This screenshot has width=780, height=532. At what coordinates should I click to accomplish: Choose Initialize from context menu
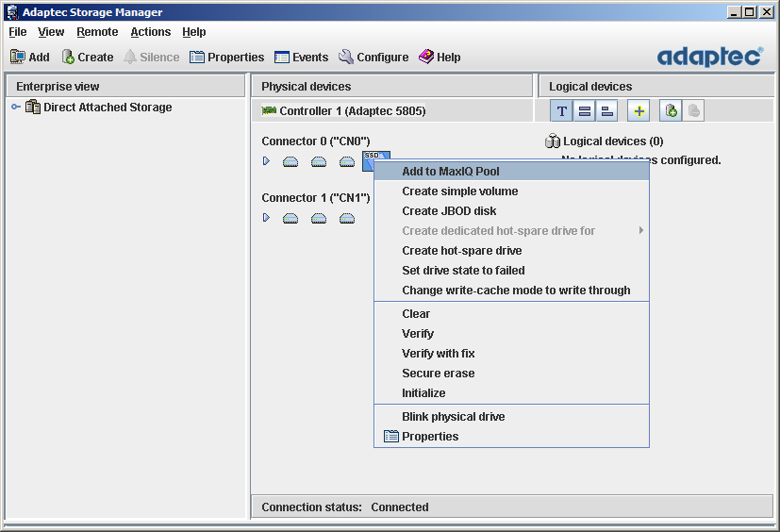click(511, 393)
